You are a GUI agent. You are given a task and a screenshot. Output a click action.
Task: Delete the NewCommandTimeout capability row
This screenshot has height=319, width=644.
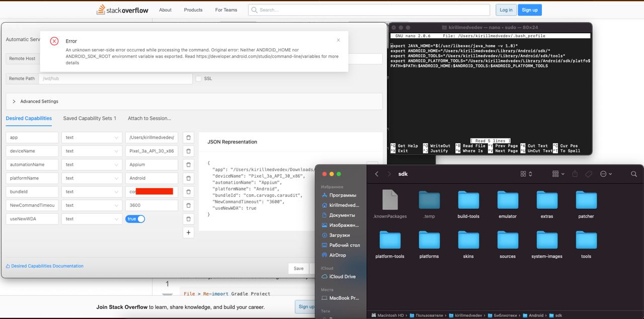[188, 205]
